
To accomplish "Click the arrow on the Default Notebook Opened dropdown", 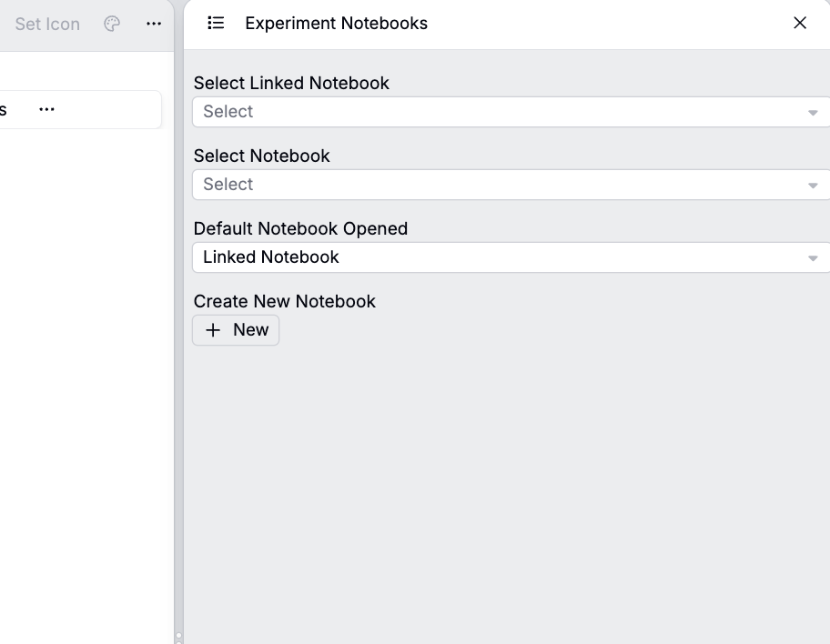I will [813, 258].
